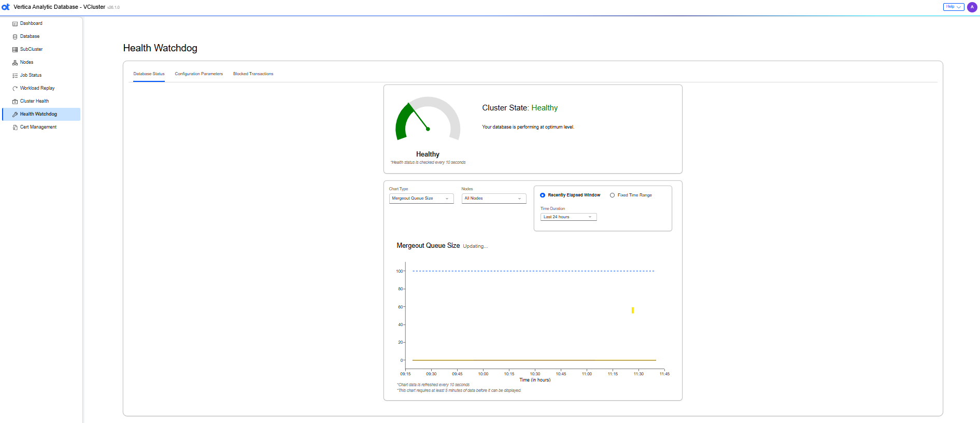Select Health Watchdog in the sidebar
Image resolution: width=980 pixels, height=423 pixels.
tap(41, 114)
